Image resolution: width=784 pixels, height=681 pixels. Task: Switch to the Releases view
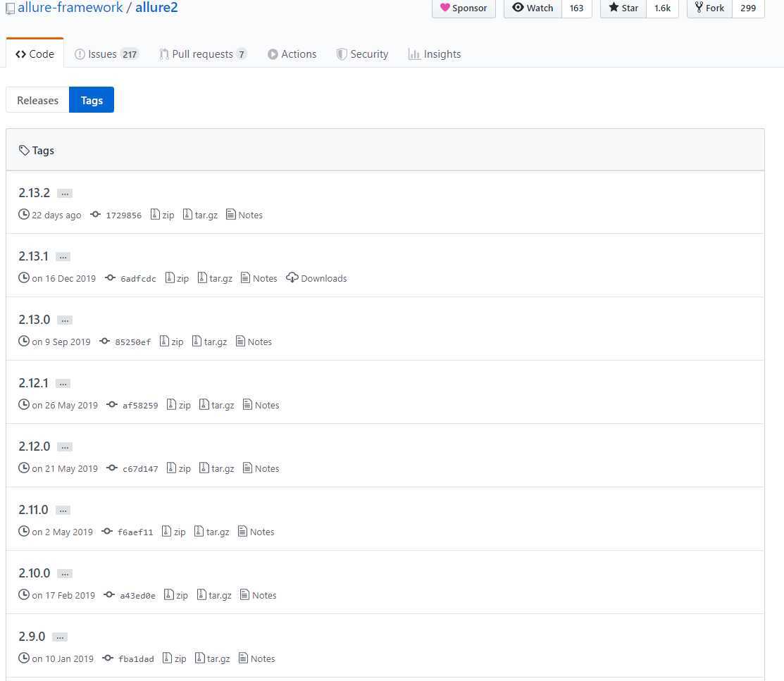click(37, 100)
